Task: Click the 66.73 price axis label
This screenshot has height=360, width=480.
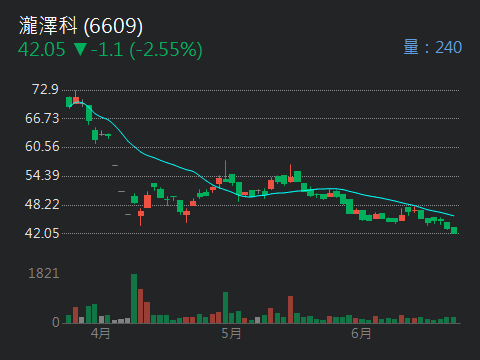Action: (42, 118)
